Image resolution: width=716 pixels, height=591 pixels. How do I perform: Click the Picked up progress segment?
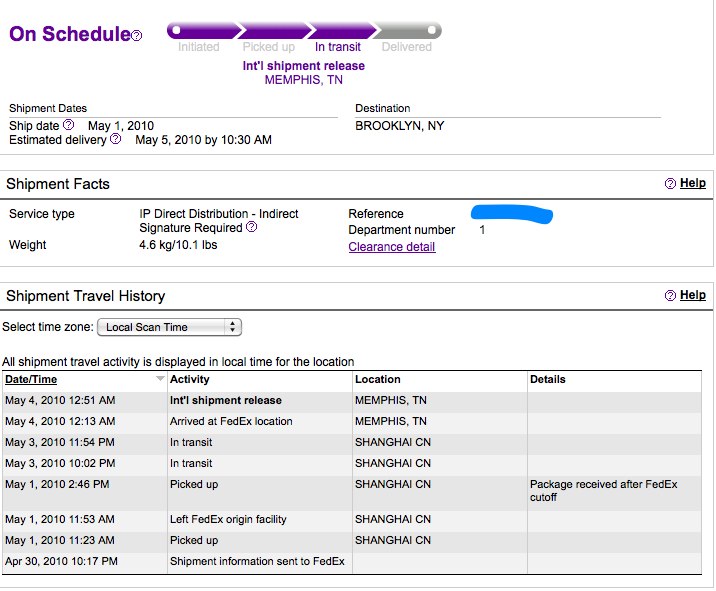(274, 31)
